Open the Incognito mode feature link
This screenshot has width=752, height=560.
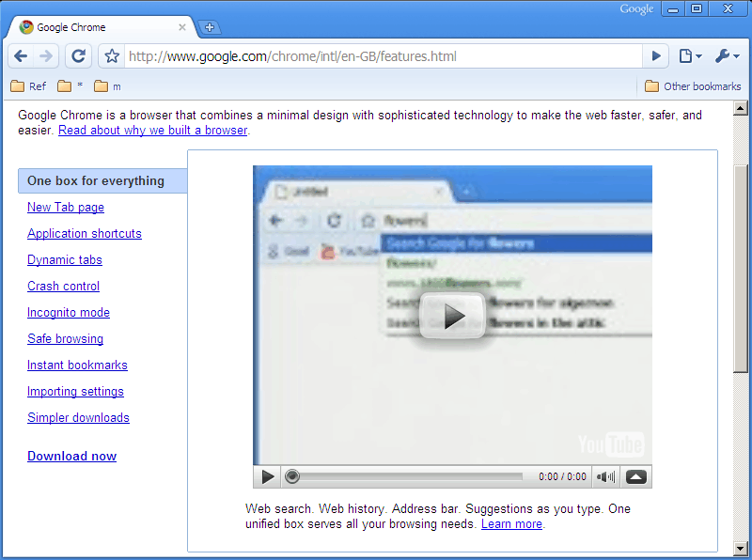pos(69,313)
